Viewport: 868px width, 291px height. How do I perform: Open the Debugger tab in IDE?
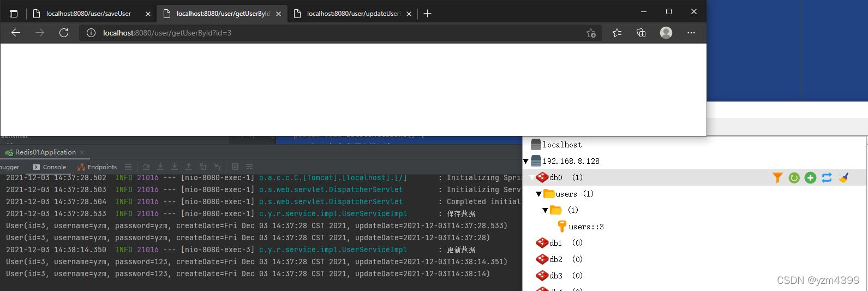(x=10, y=167)
